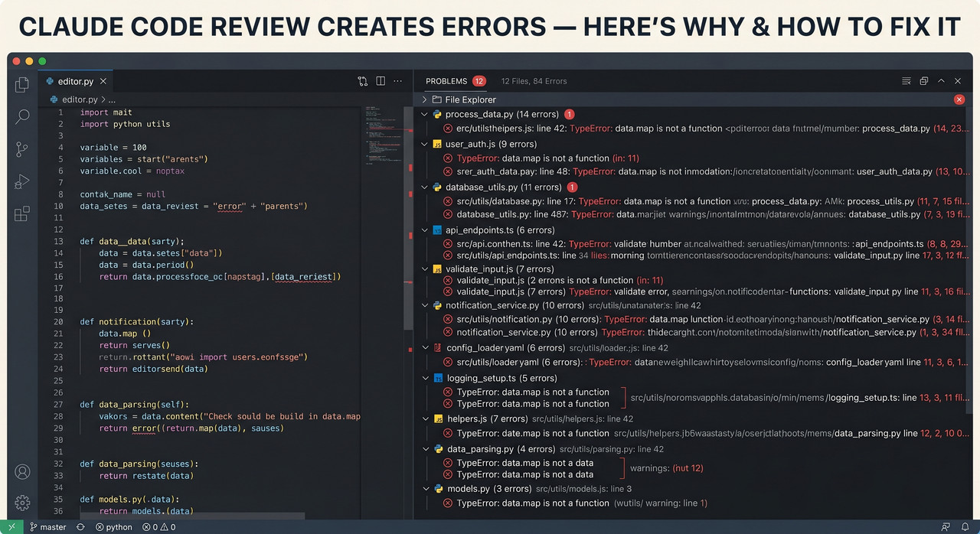Click the 'import python utils' code line

click(x=125, y=124)
